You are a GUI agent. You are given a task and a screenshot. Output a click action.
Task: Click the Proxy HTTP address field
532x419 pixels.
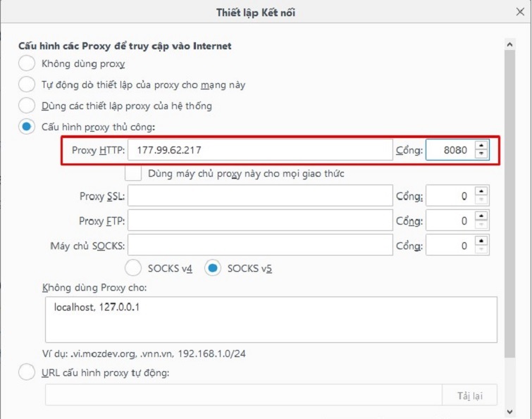point(259,150)
